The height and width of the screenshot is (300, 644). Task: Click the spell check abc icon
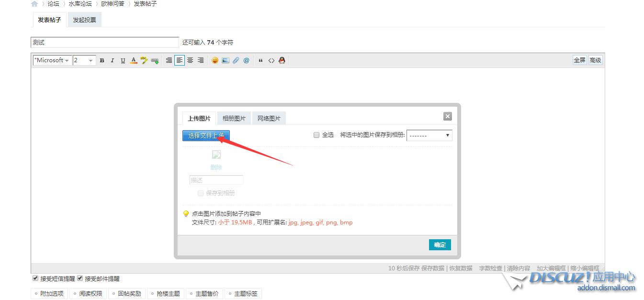click(144, 60)
